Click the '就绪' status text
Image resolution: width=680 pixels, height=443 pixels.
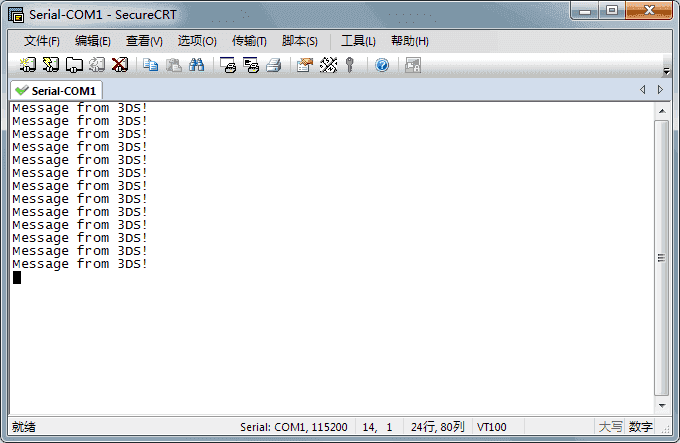[23, 427]
